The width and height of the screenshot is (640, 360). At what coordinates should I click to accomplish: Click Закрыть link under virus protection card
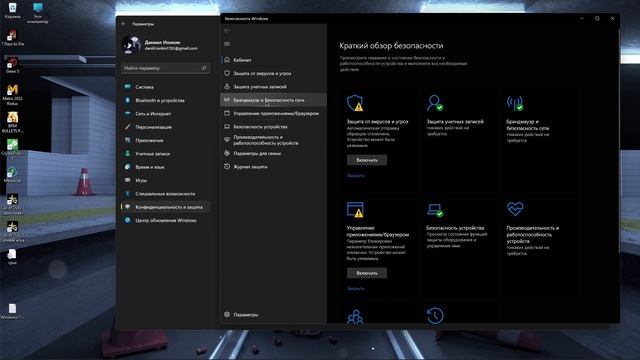pyautogui.click(x=356, y=176)
